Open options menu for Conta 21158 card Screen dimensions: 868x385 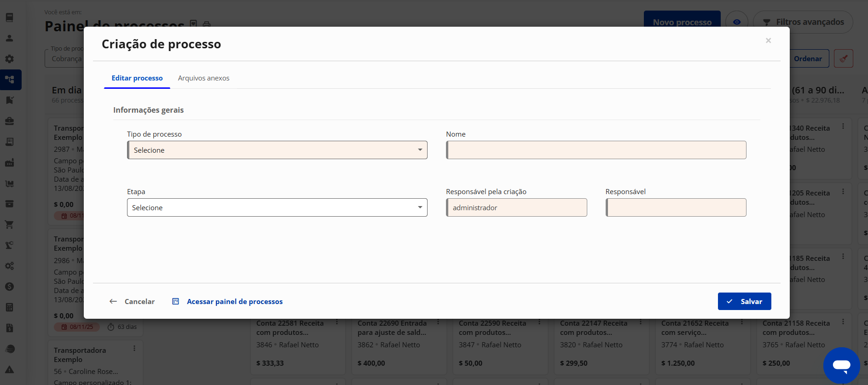click(x=843, y=322)
